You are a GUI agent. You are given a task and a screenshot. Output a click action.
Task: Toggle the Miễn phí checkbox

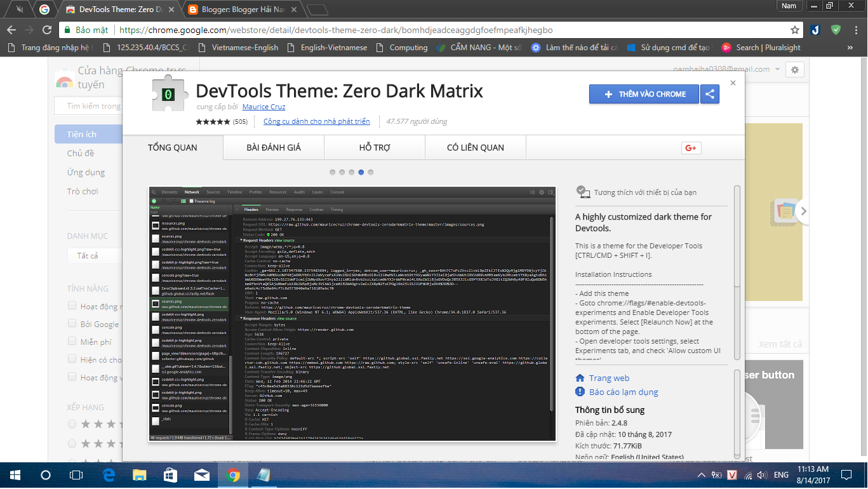coord(72,342)
